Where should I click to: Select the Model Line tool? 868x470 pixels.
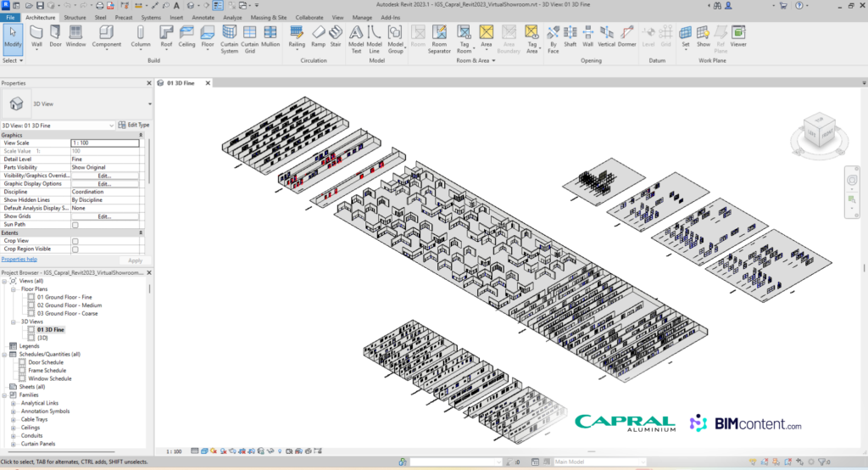[x=374, y=39]
